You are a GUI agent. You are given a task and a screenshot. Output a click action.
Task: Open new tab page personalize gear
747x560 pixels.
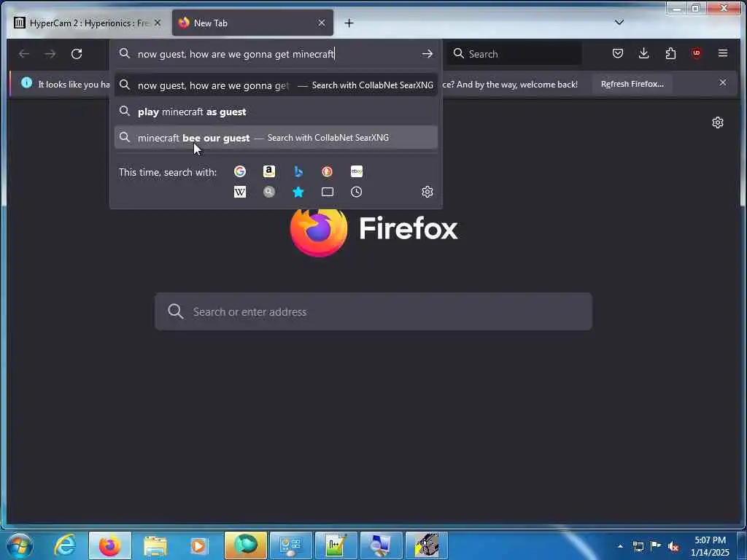click(x=718, y=122)
